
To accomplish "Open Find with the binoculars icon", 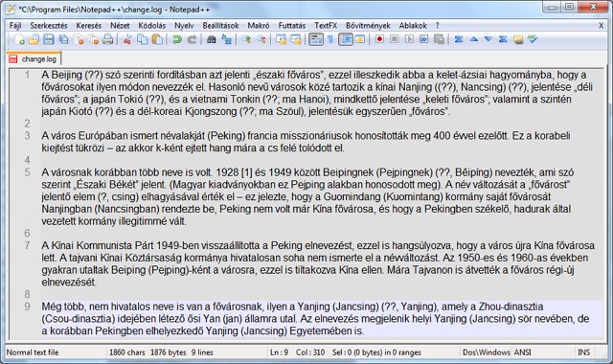I will coord(211,39).
